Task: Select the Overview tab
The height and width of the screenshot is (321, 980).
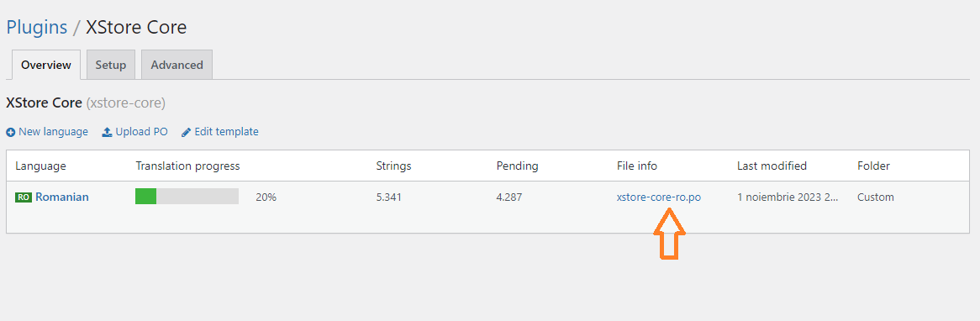Action: [46, 65]
